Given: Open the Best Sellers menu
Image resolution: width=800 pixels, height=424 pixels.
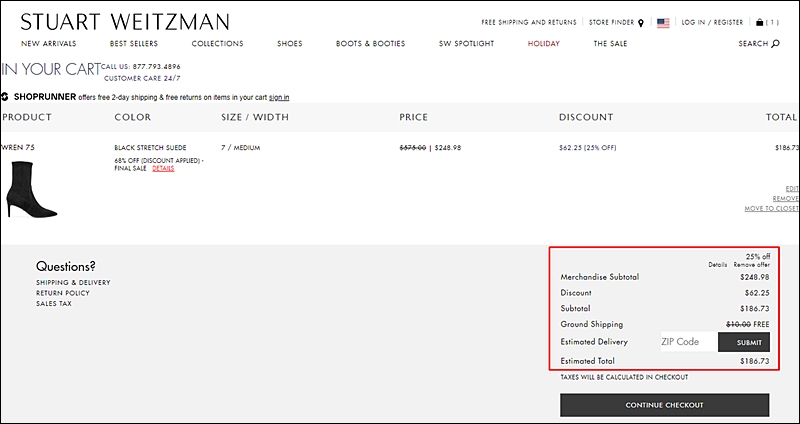Looking at the screenshot, I should (x=134, y=44).
